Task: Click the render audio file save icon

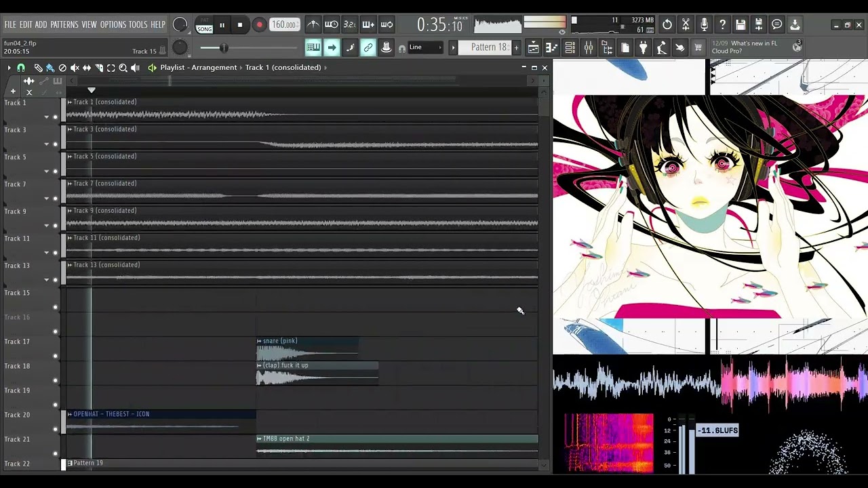Action: (x=759, y=25)
